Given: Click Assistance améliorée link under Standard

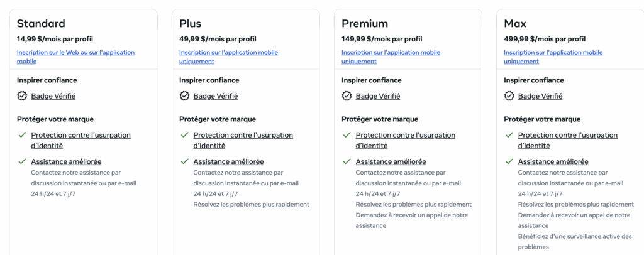Looking at the screenshot, I should pos(66,161).
